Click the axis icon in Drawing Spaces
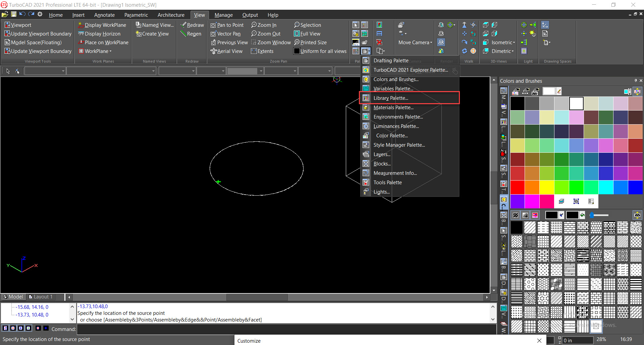 pos(545,25)
